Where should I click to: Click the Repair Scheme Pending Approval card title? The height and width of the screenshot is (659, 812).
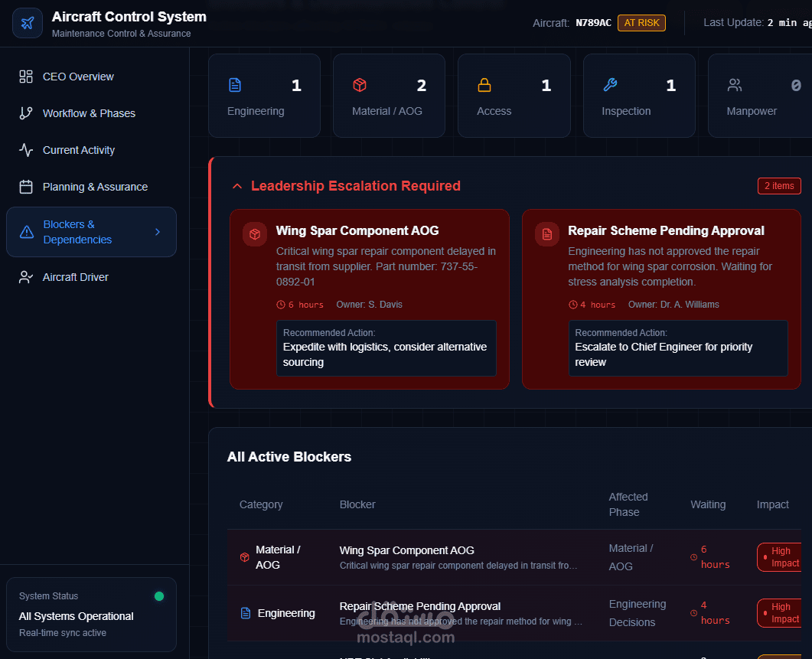666,230
